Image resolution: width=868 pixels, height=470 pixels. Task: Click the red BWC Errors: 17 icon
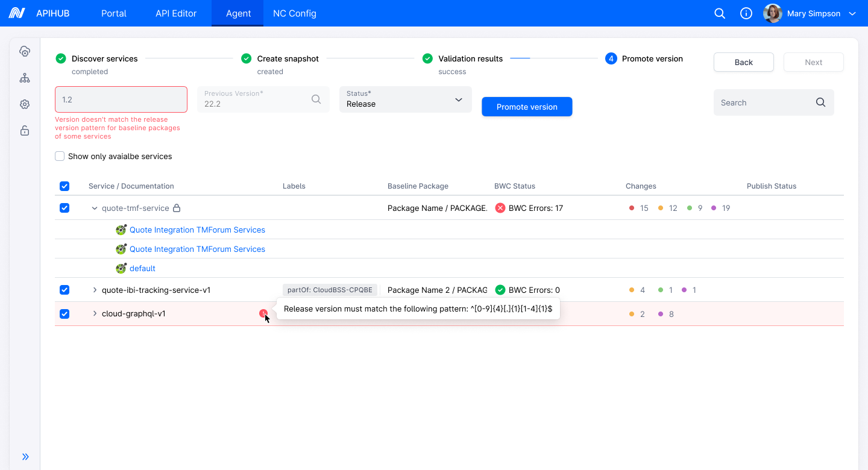coord(500,208)
